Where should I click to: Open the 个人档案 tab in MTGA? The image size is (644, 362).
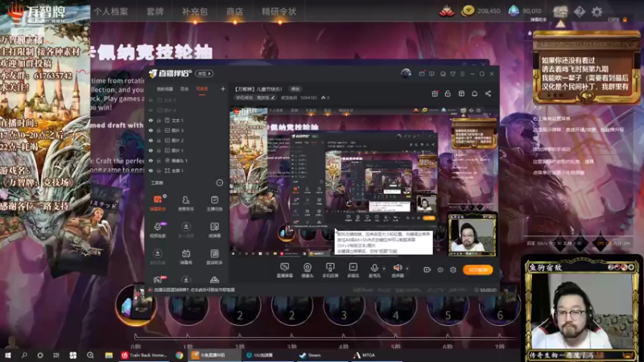(111, 11)
